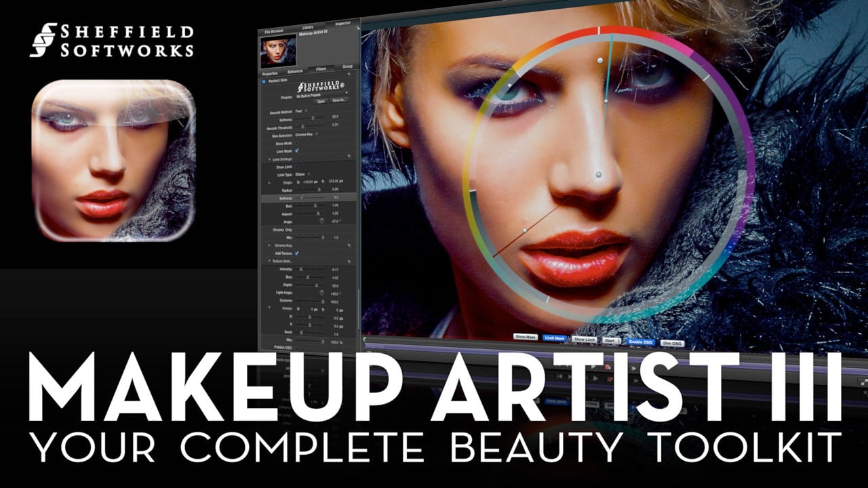
Task: Select the Filters tab in Inspector
Action: coord(321,69)
